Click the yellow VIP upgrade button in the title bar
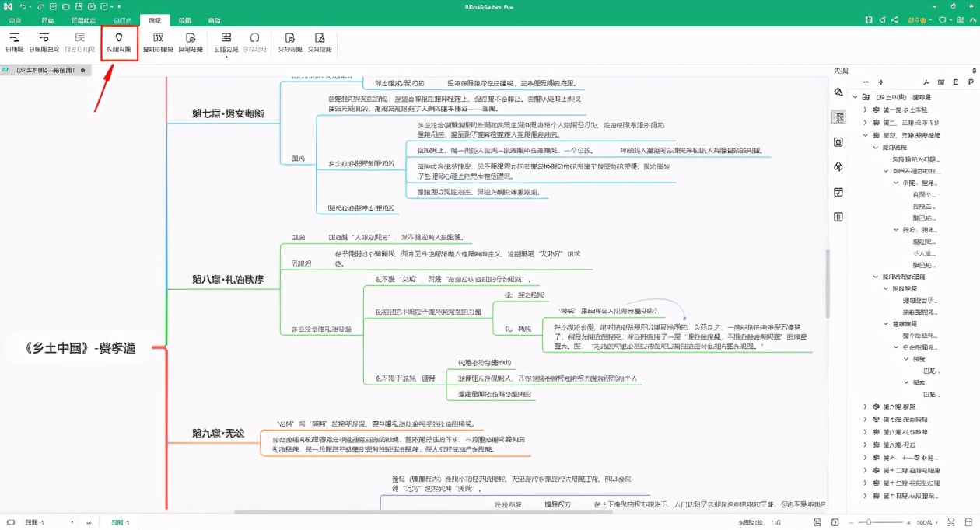 click(x=916, y=19)
